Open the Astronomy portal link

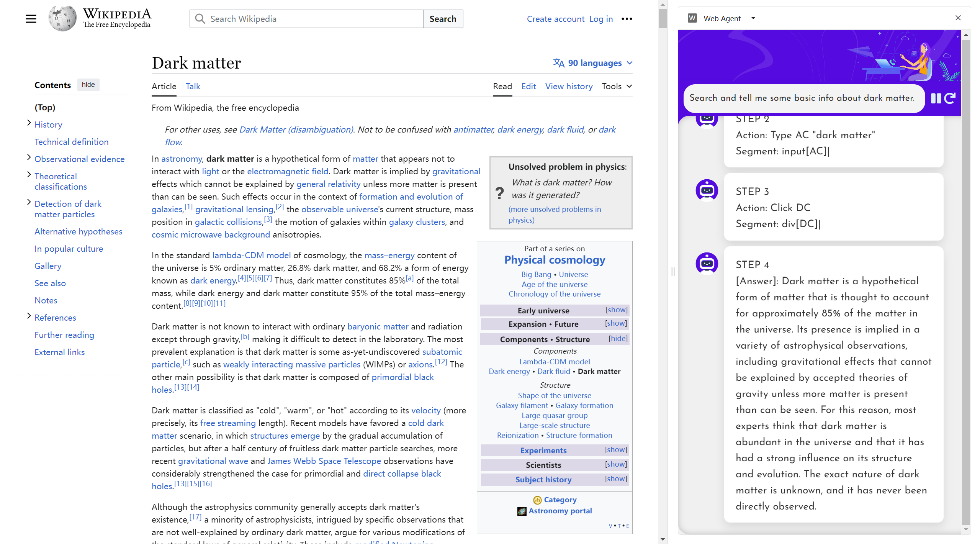pyautogui.click(x=560, y=511)
